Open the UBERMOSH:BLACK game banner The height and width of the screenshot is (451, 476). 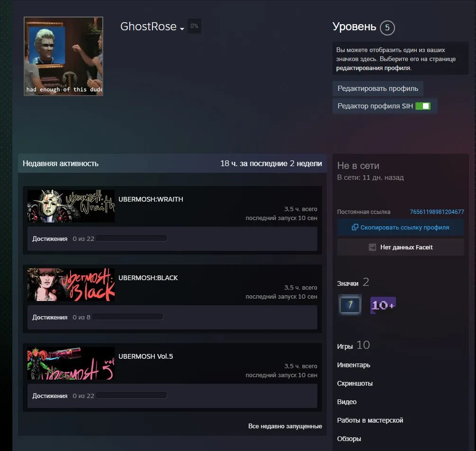pos(71,284)
